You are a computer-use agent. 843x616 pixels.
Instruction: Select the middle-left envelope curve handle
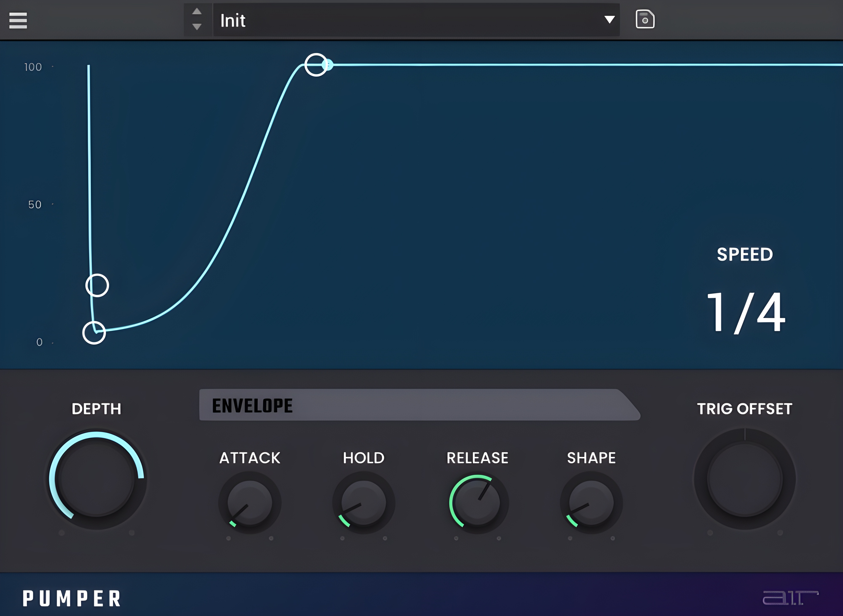point(97,285)
